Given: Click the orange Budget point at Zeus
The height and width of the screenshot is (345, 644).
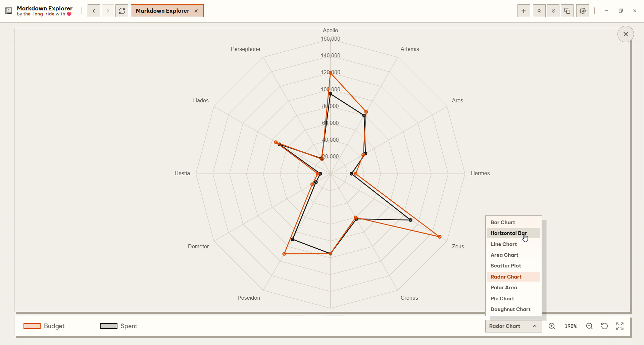Looking at the screenshot, I should [440, 237].
